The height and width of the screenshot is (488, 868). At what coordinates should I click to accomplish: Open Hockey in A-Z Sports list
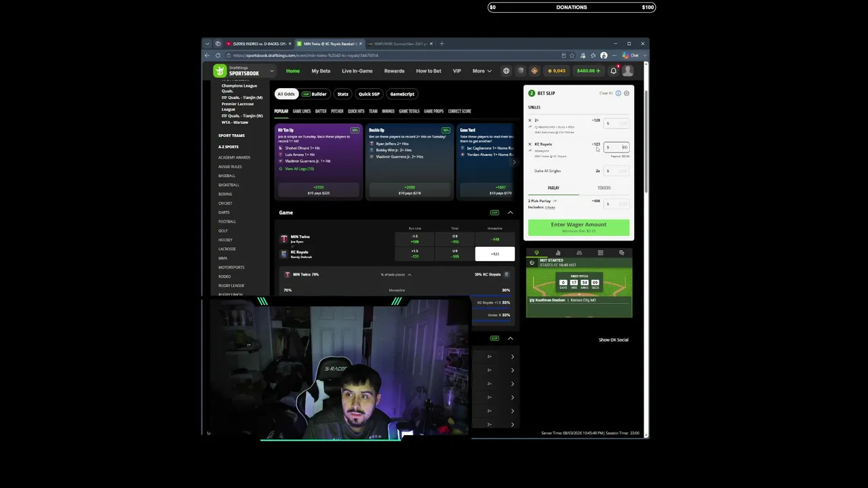point(225,240)
